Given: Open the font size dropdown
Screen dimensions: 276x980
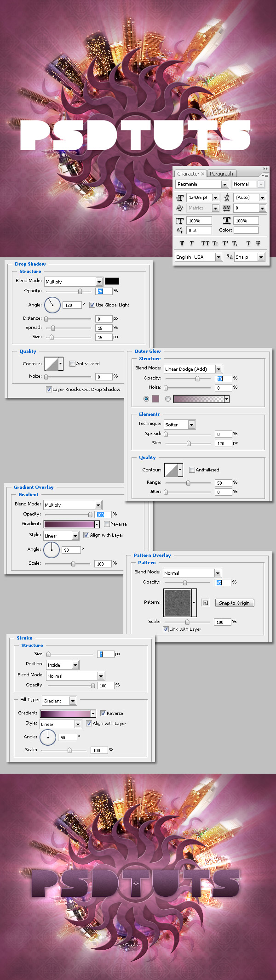Looking at the screenshot, I should point(215,198).
